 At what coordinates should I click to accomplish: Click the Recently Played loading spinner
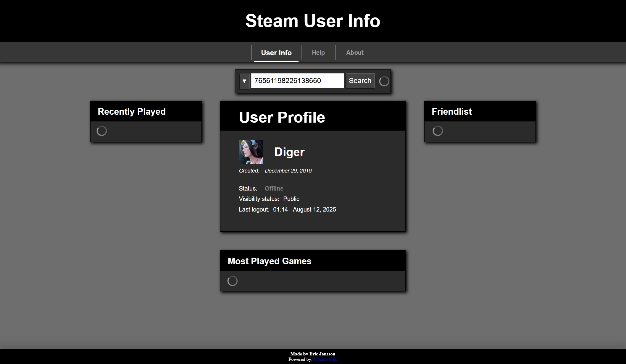[x=102, y=131]
